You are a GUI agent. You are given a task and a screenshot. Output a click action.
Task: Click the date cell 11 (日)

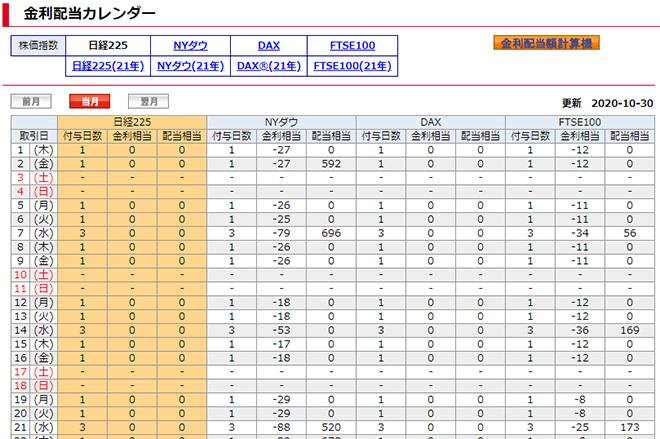coord(34,289)
